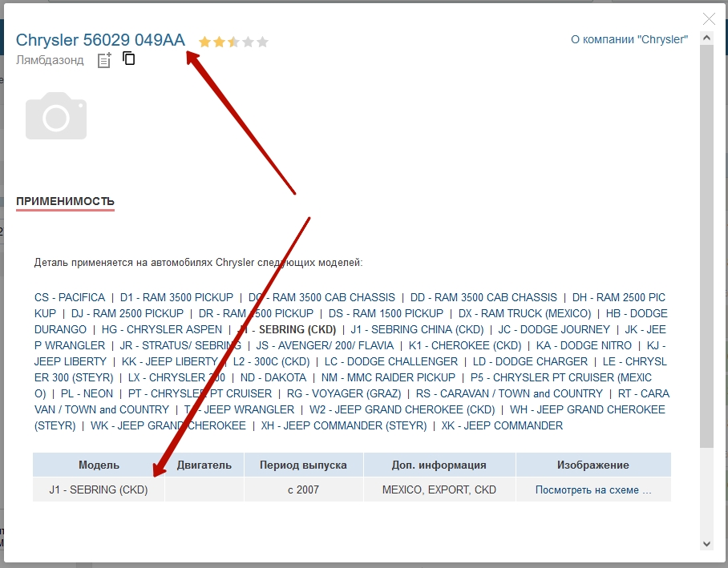Copy the part number icon
728x568 pixels.
point(128,58)
